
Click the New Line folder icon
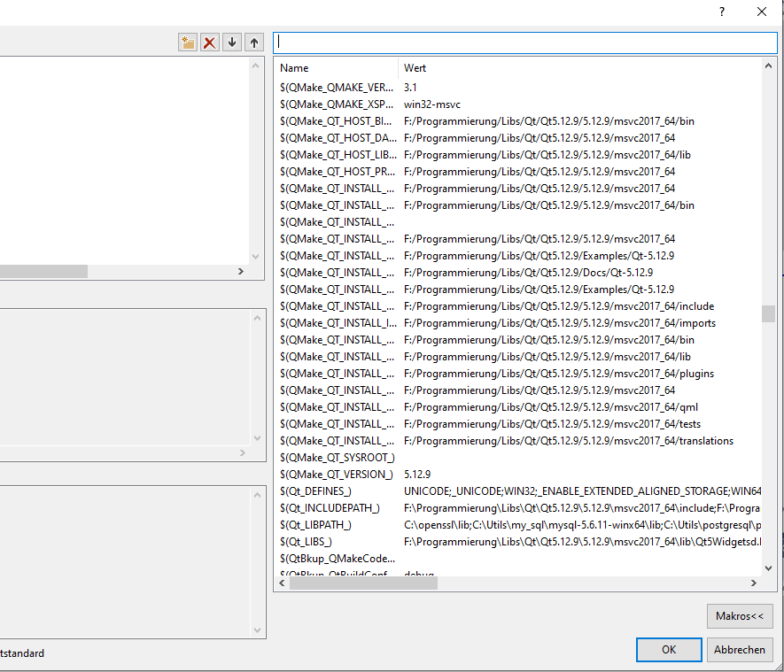(x=187, y=42)
